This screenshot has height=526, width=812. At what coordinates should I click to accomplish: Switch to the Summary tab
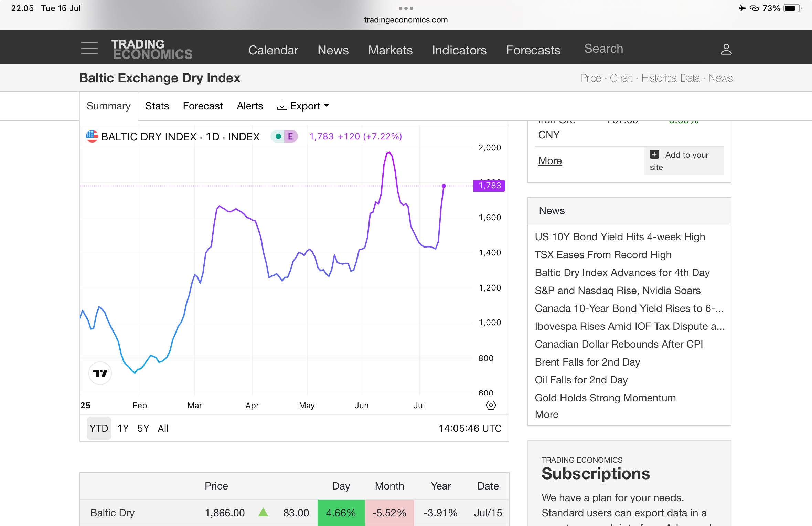pyautogui.click(x=109, y=106)
